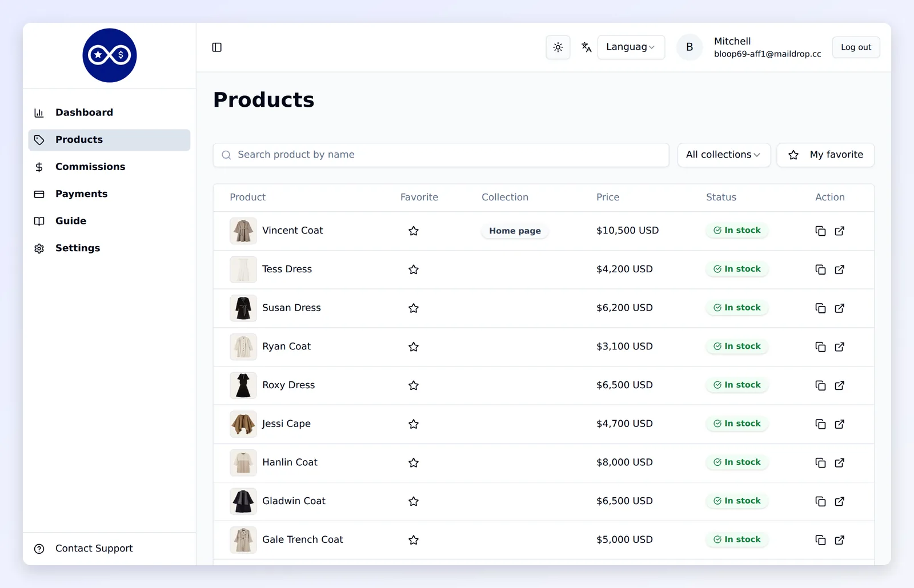Image resolution: width=914 pixels, height=588 pixels.
Task: Favorite the Susan Dress with star
Action: coord(414,308)
